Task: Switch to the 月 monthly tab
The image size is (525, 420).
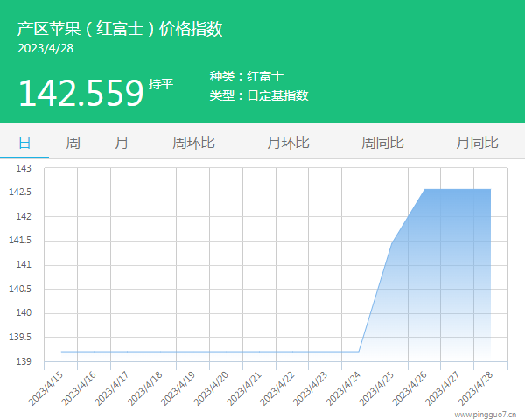Action: click(122, 143)
